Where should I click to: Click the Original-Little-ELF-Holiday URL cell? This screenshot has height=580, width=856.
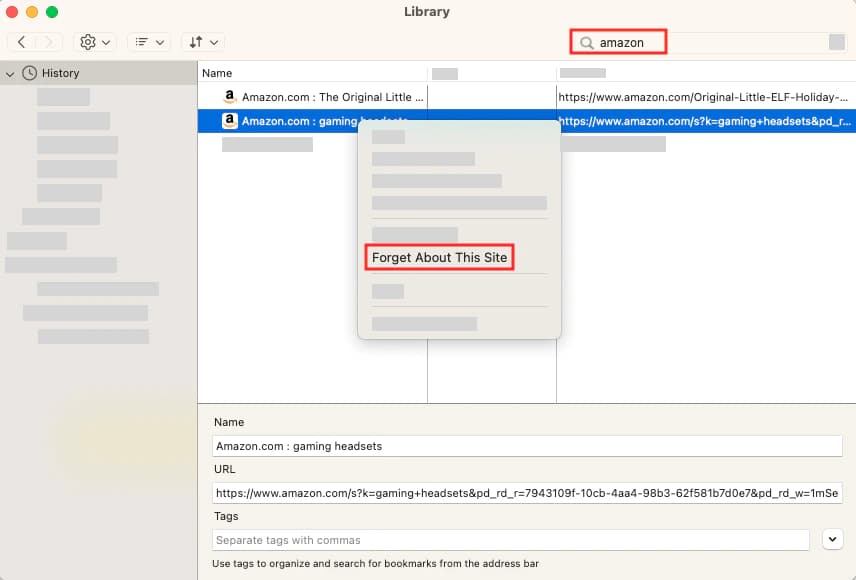point(703,97)
